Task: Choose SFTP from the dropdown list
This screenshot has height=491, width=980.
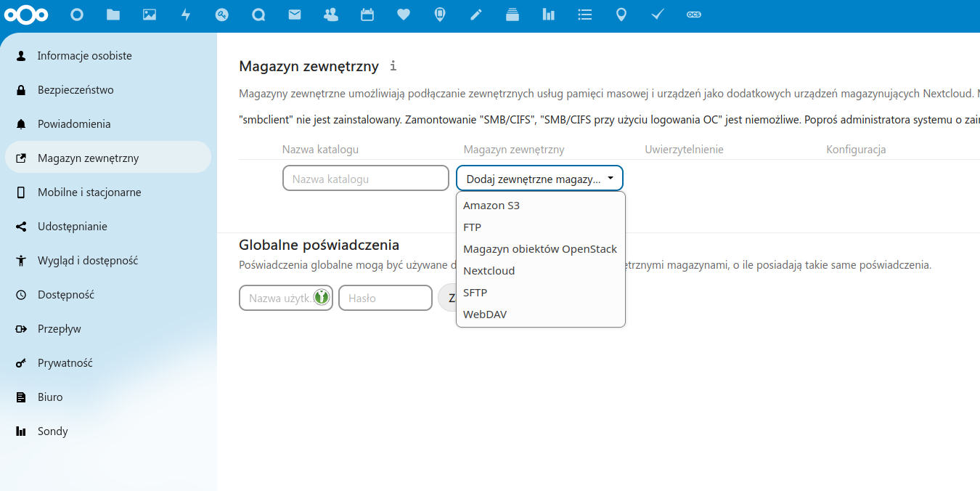Action: point(475,293)
